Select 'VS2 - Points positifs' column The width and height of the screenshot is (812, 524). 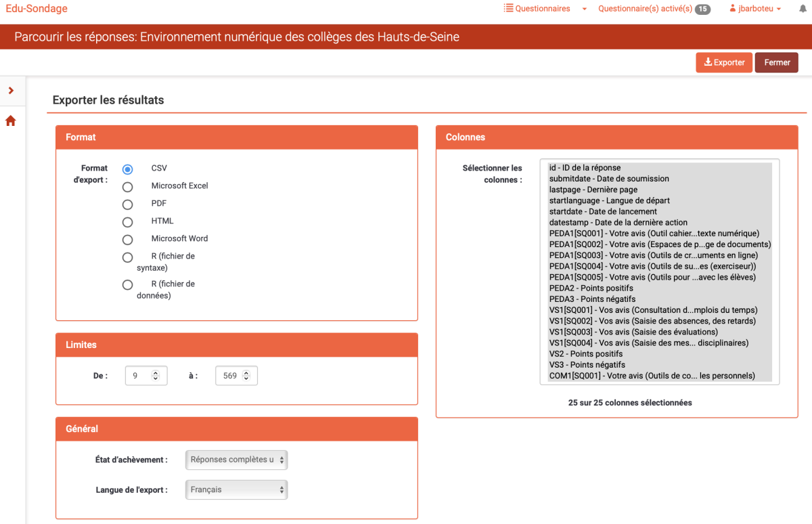660,354
